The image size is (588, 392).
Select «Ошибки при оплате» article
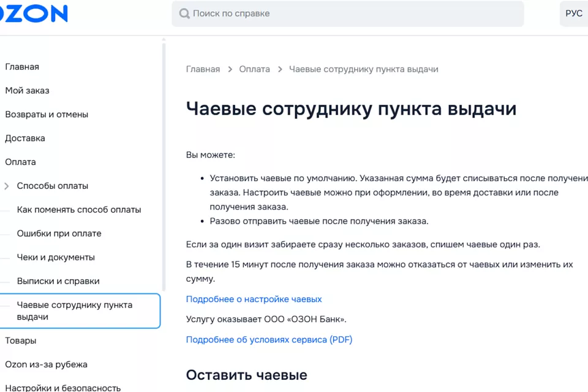pos(59,233)
